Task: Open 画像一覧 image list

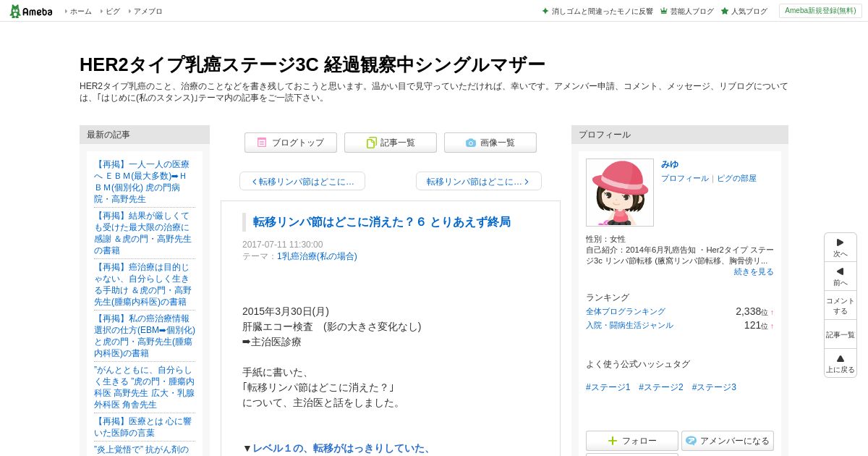Action: (x=490, y=143)
